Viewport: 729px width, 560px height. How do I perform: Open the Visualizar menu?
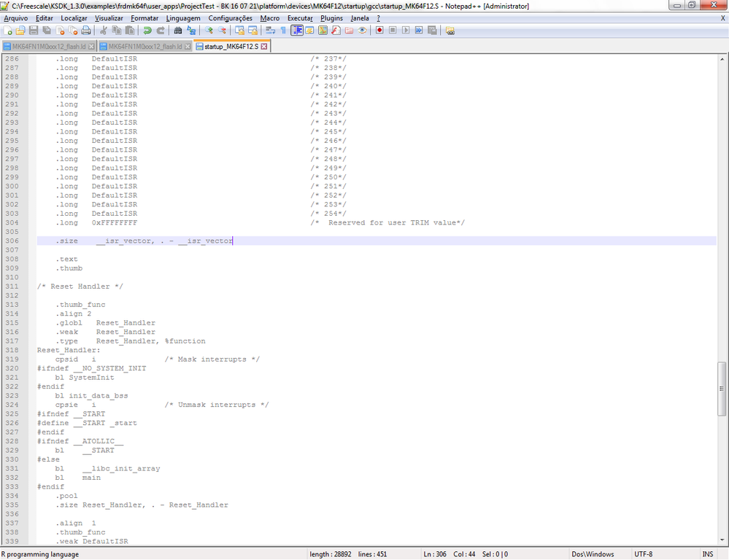click(x=109, y=18)
